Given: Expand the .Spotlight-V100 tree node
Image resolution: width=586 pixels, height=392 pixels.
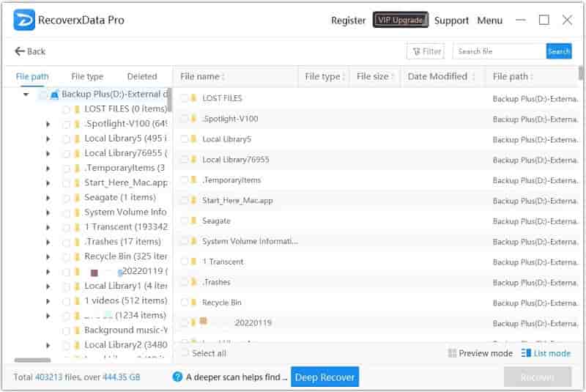Looking at the screenshot, I should click(48, 124).
